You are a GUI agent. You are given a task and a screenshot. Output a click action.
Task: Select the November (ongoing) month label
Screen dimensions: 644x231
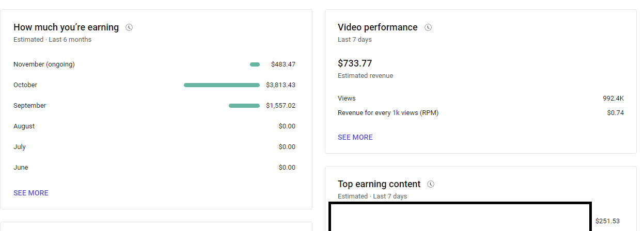click(44, 64)
